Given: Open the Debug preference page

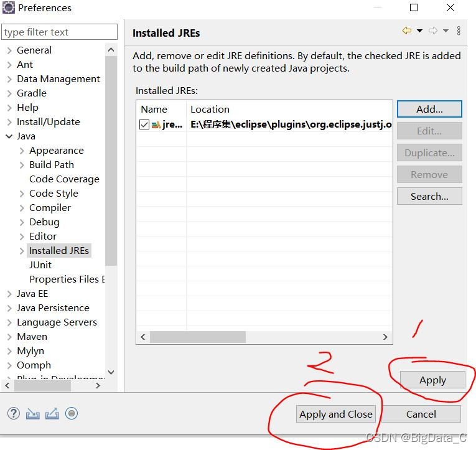Looking at the screenshot, I should click(44, 222).
